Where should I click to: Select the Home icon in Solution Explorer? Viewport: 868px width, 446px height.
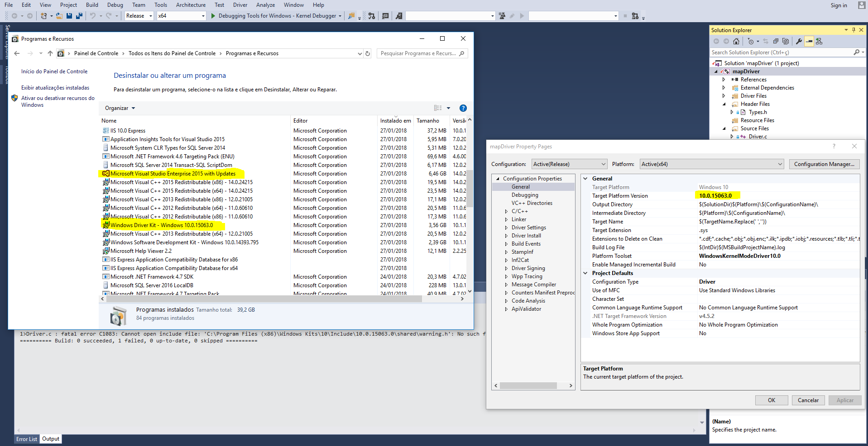(x=736, y=41)
